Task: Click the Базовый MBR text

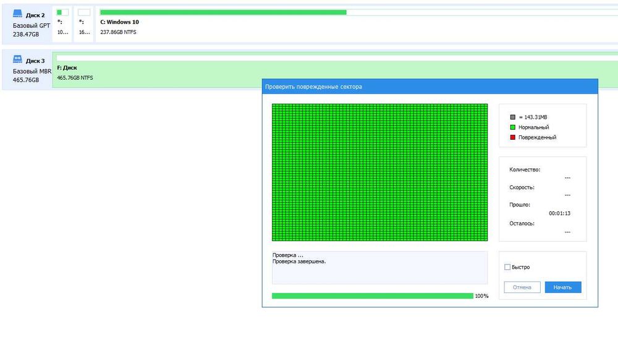Action: click(32, 71)
